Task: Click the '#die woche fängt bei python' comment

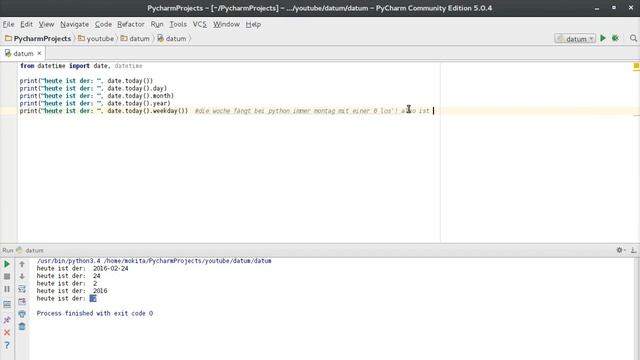Action: (312, 111)
